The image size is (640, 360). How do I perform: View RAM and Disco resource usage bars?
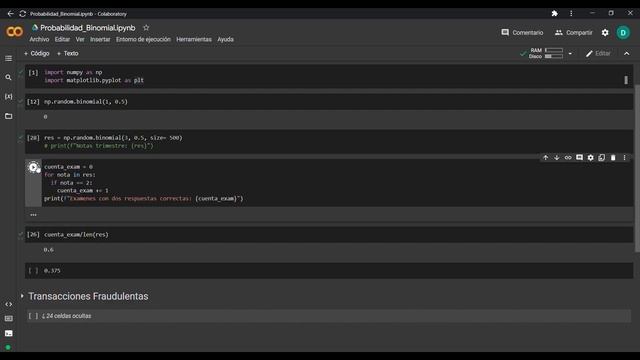546,53
